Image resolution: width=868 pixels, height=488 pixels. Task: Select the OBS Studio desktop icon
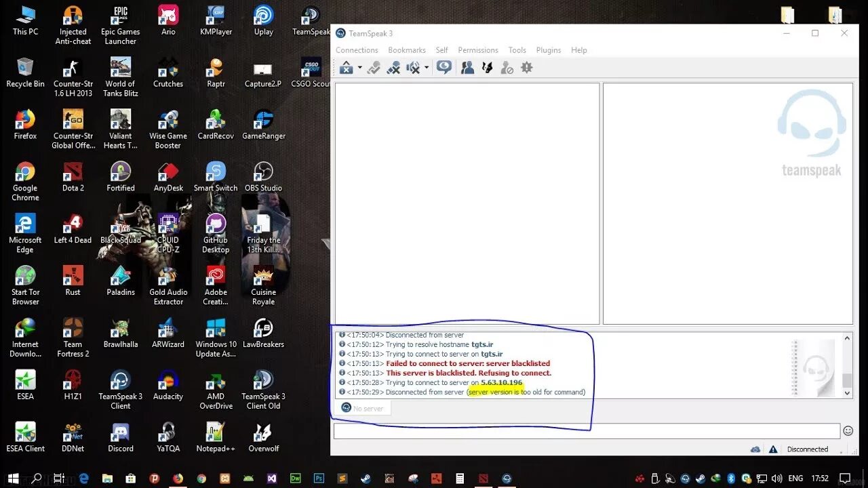point(264,177)
